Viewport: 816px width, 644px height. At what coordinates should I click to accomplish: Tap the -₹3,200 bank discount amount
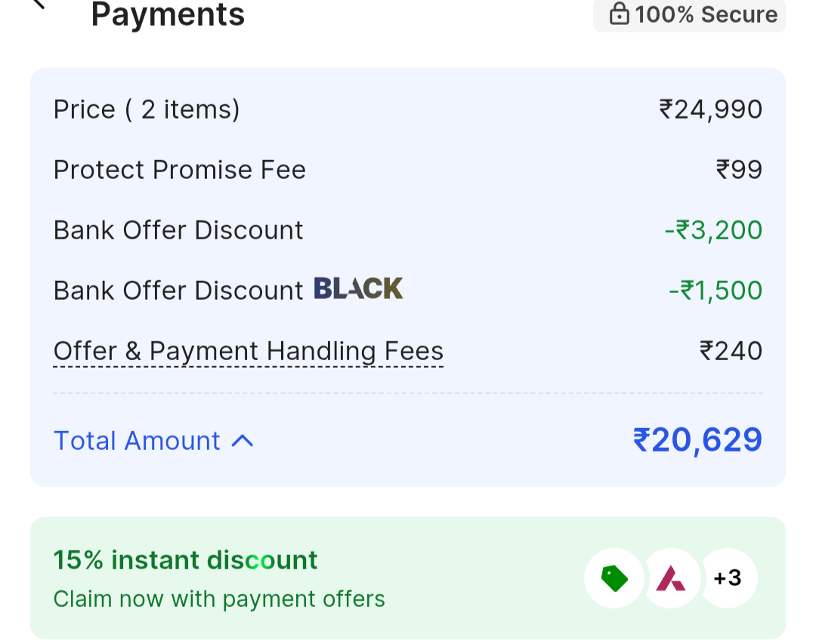click(713, 230)
